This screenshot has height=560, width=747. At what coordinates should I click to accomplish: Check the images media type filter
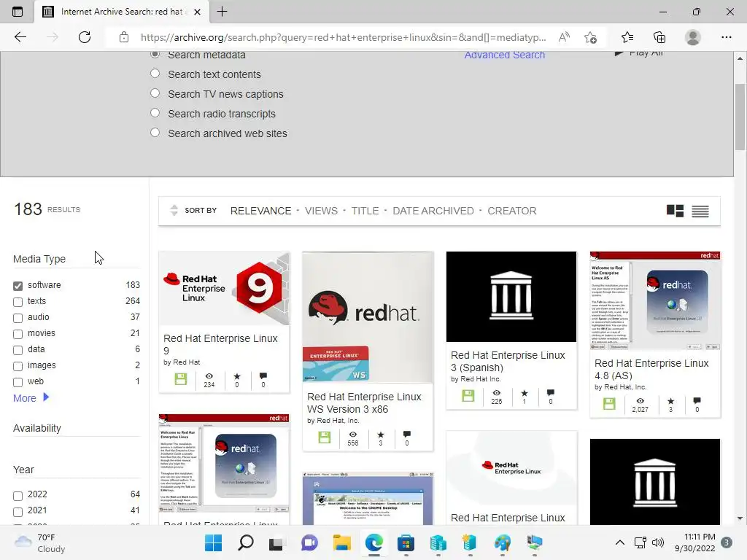pyautogui.click(x=18, y=366)
